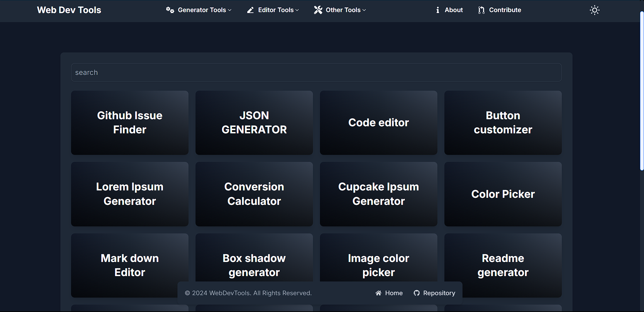The height and width of the screenshot is (312, 644).
Task: Open the JSON Generator tool
Action: coord(254,123)
